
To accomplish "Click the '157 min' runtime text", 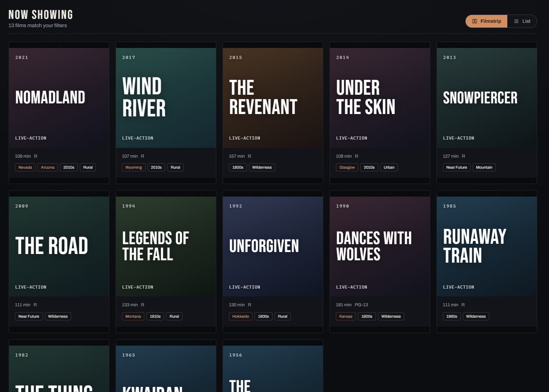I will tap(237, 156).
